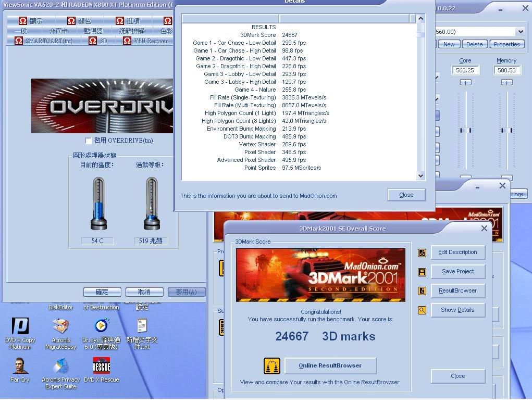Close the Details results window via Close button

point(406,195)
